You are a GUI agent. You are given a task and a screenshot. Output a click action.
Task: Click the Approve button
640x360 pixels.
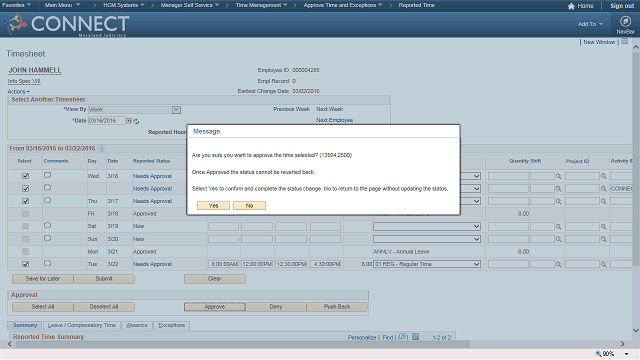click(x=215, y=307)
